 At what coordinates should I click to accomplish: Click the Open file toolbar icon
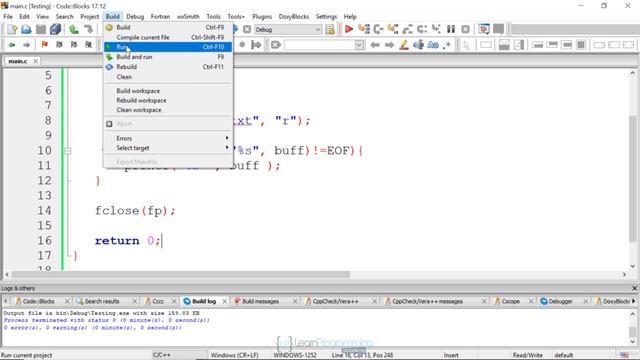point(27,29)
